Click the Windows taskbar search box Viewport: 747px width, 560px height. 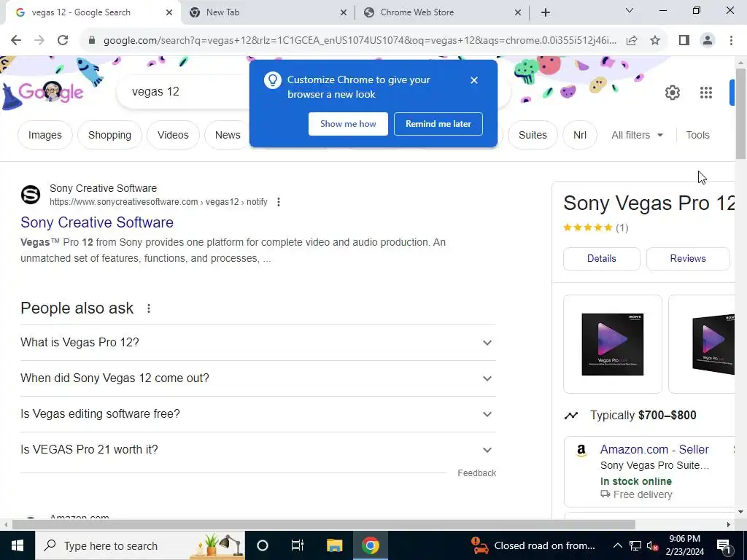[139, 545]
